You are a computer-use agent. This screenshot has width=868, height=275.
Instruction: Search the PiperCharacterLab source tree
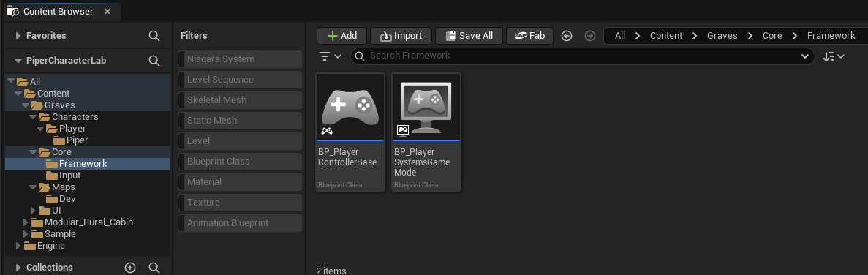point(154,60)
